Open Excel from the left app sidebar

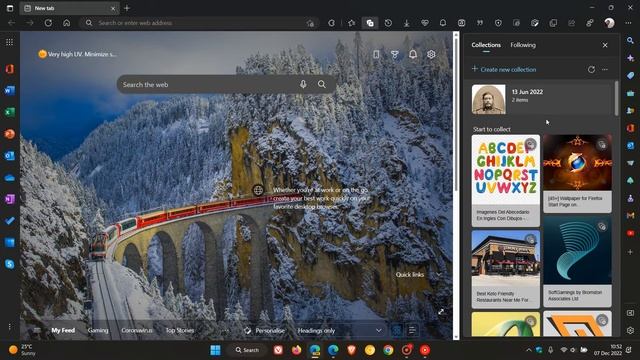pos(9,112)
